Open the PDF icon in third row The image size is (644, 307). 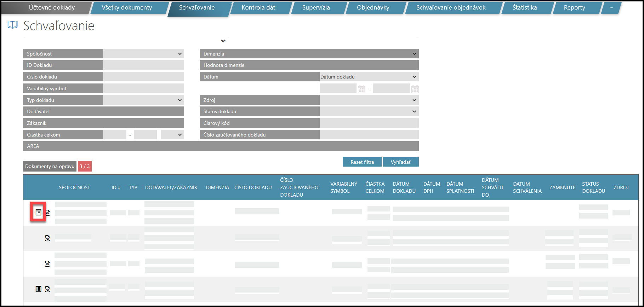pyautogui.click(x=47, y=263)
